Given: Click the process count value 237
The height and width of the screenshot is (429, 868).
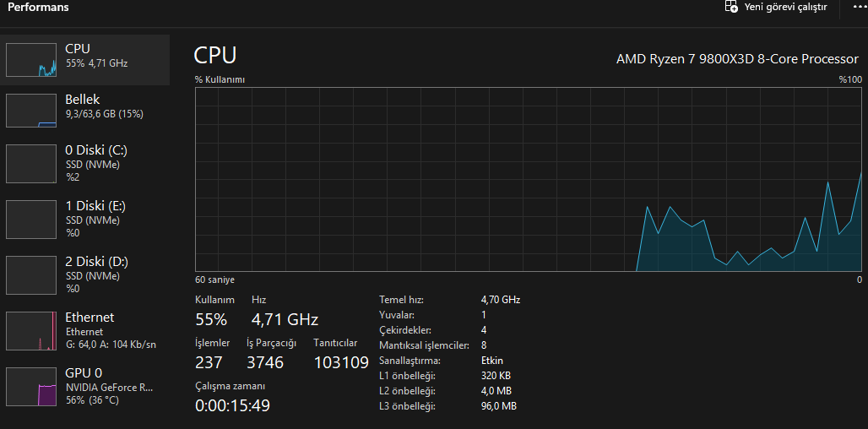Looking at the screenshot, I should [209, 362].
